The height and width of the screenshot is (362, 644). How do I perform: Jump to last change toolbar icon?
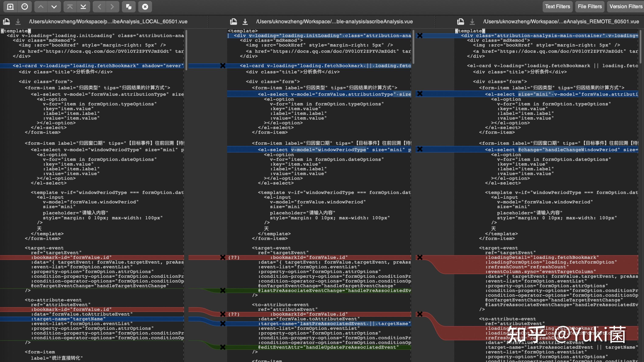(83, 7)
